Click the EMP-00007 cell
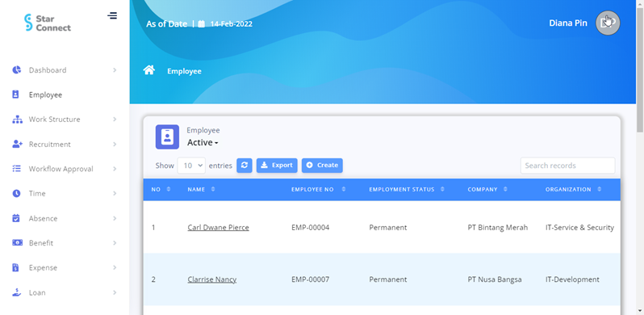The image size is (644, 315). click(311, 279)
